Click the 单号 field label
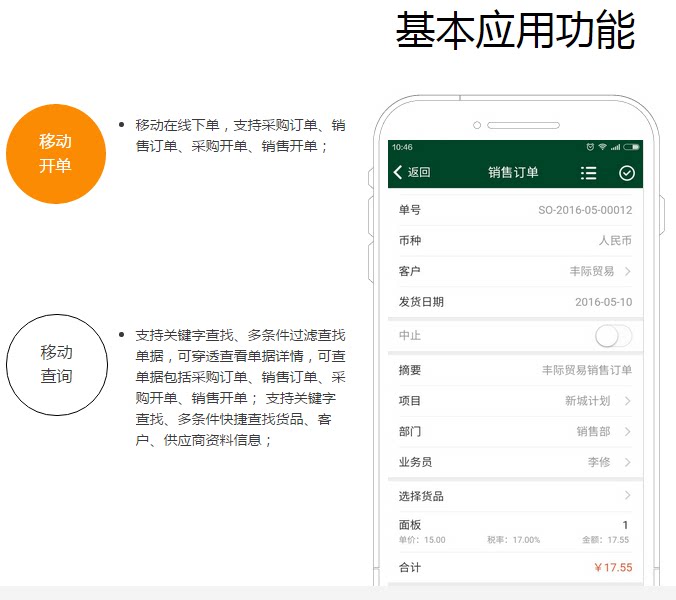The height and width of the screenshot is (600, 676). [410, 210]
